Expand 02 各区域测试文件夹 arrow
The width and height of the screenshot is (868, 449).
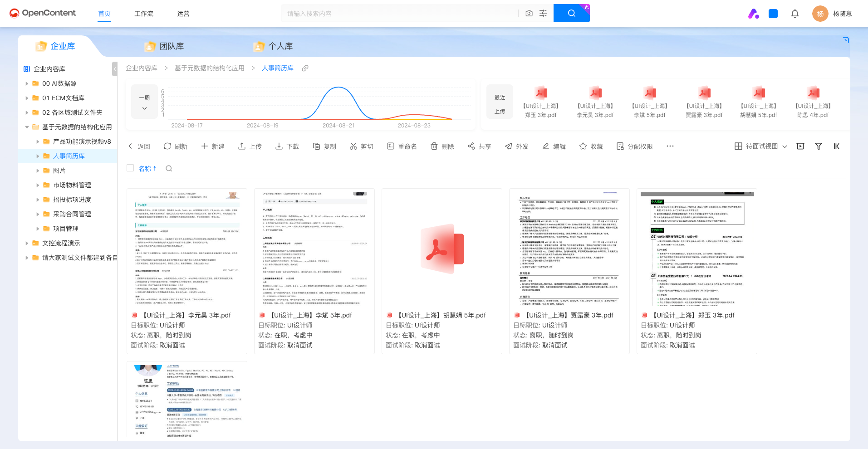coord(27,112)
